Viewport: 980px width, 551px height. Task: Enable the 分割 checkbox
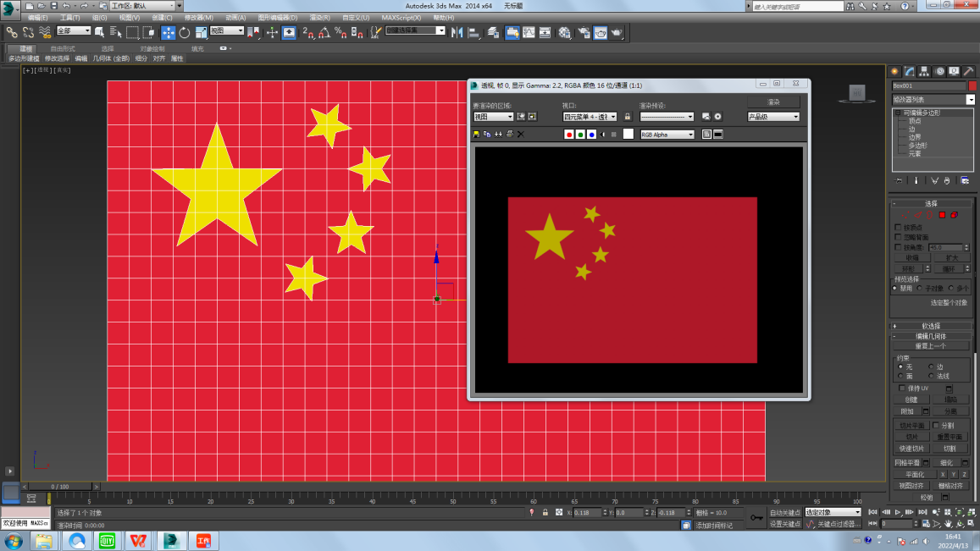(x=936, y=426)
